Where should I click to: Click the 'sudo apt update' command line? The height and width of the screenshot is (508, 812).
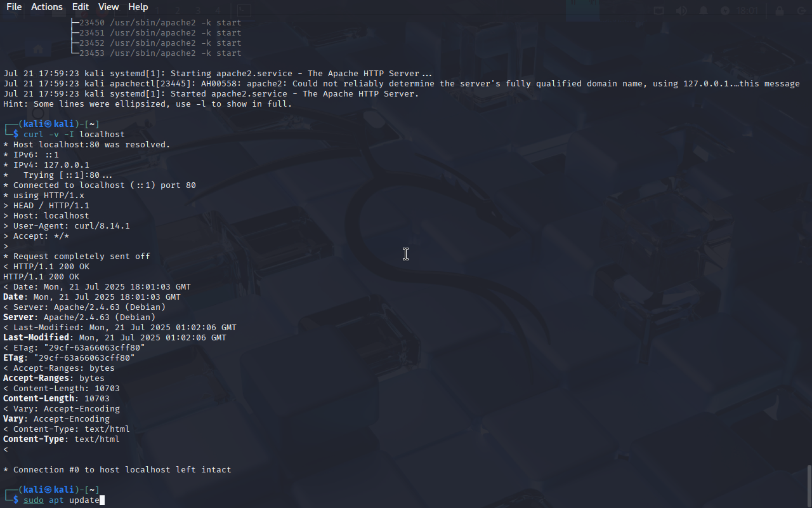62,500
